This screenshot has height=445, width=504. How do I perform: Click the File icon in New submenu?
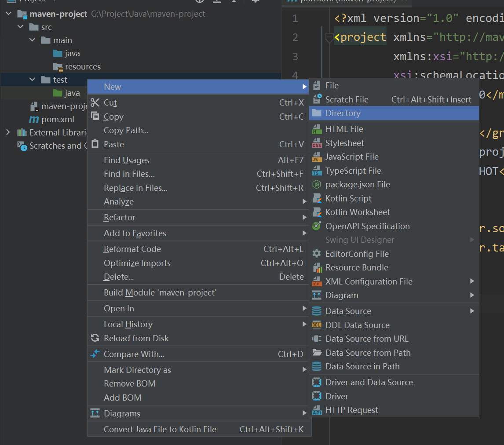tap(317, 85)
